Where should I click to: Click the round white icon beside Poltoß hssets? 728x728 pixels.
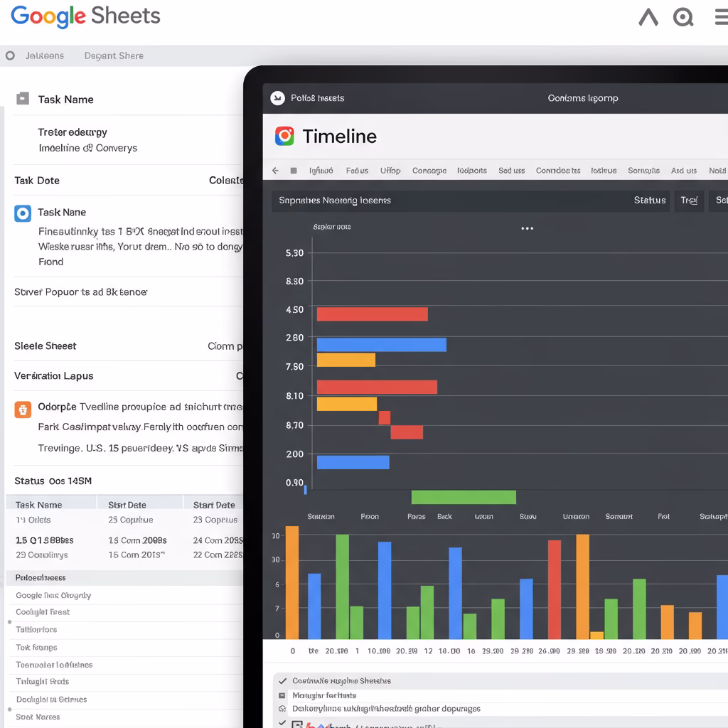(278, 98)
